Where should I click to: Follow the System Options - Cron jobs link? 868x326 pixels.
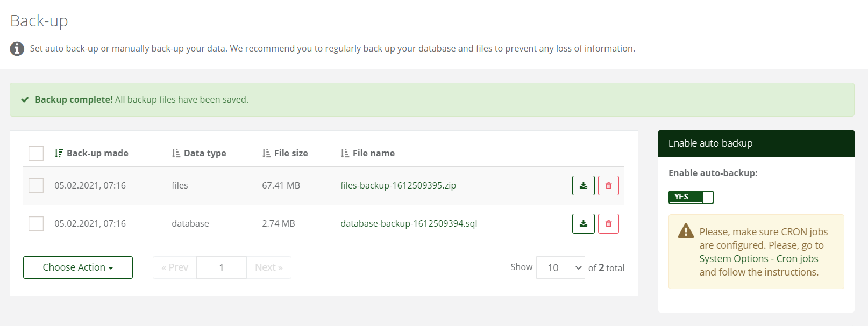[x=759, y=259]
